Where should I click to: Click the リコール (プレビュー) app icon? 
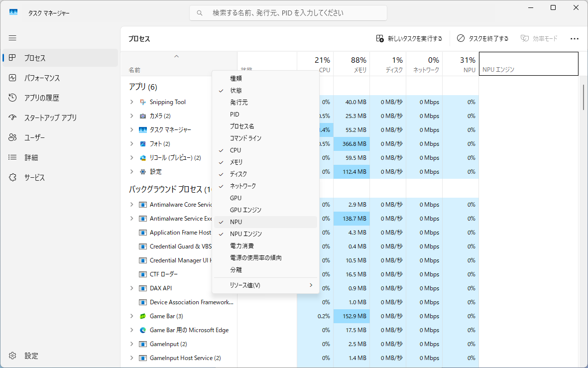point(143,158)
